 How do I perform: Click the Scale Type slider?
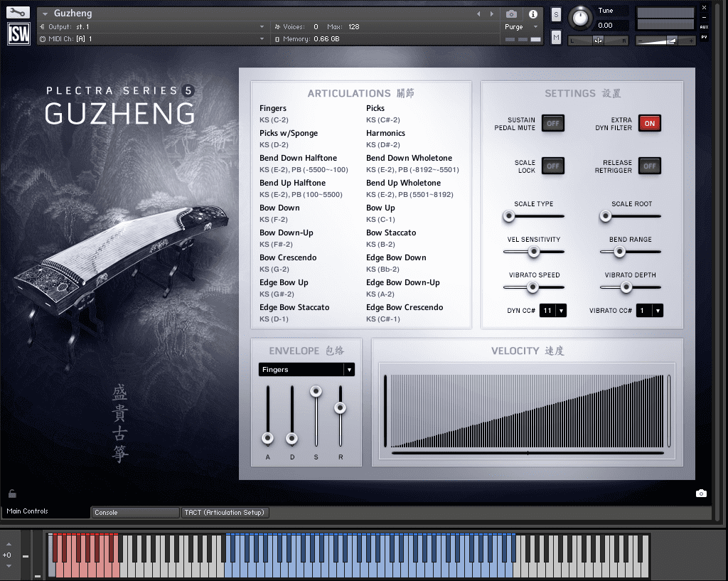pos(533,216)
